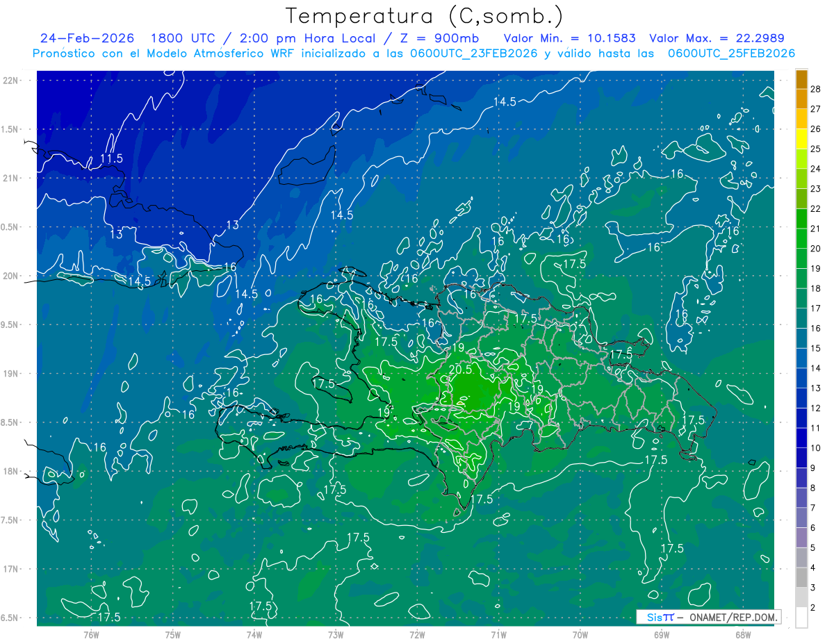Click the '28' value on the color scale
834x644 pixels.
(816, 88)
